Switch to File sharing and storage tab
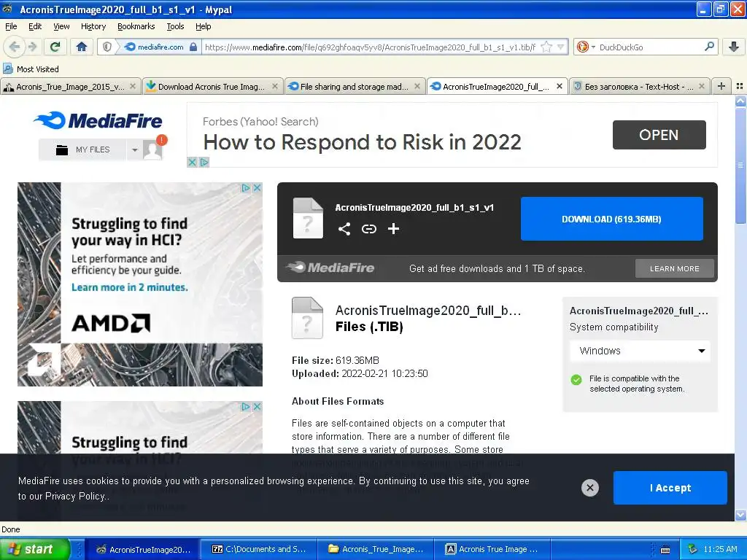Image resolution: width=747 pixels, height=560 pixels. click(355, 86)
